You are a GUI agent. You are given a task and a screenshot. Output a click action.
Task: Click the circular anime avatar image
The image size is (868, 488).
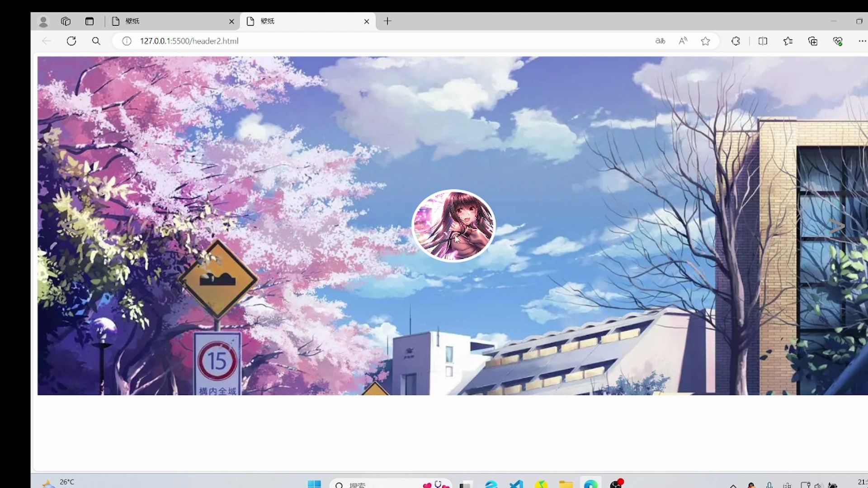453,225
